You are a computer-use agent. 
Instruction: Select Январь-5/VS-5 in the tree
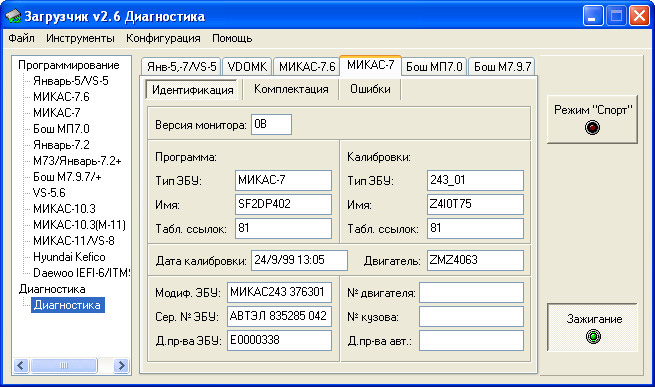coord(71,81)
